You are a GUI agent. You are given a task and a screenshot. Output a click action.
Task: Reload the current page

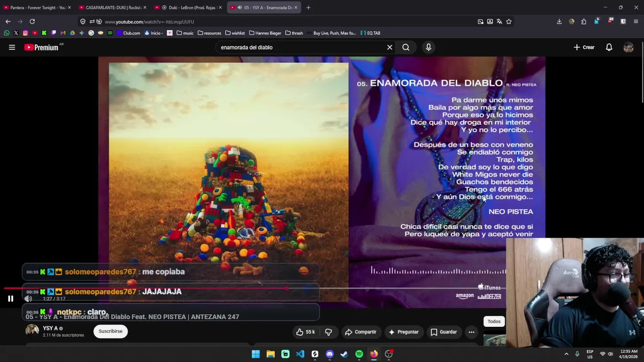(32, 22)
